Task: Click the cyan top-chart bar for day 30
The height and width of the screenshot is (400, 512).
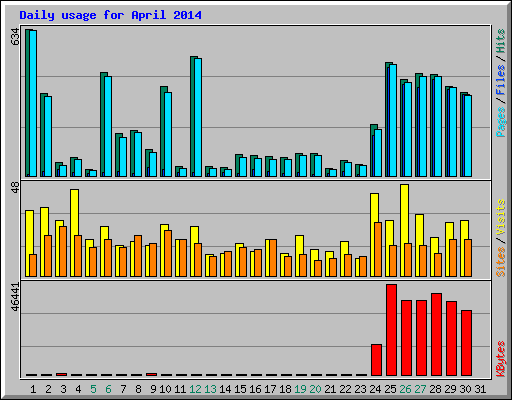Action: point(468,136)
